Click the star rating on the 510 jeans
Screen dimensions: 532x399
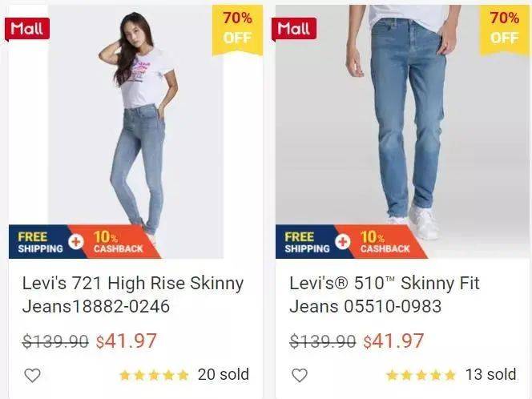tap(421, 375)
